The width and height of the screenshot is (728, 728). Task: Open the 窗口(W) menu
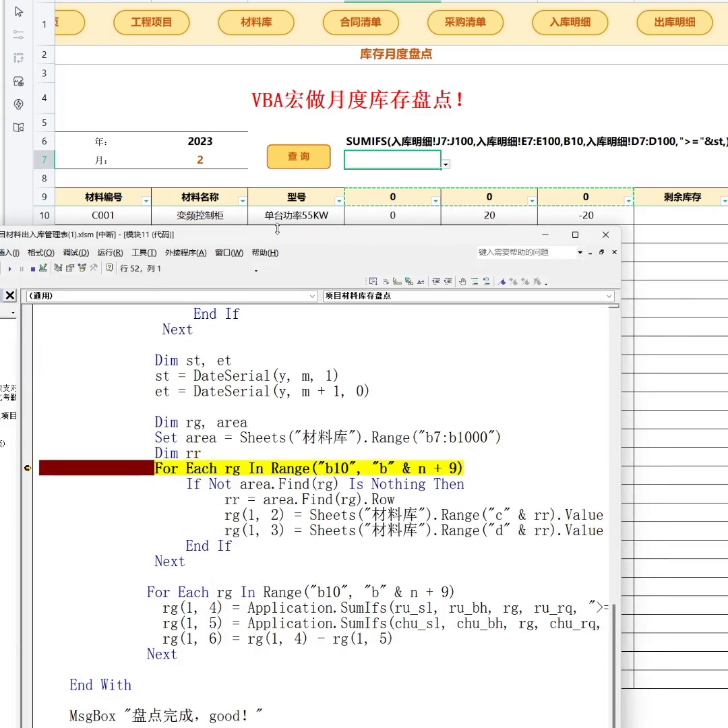click(x=229, y=253)
